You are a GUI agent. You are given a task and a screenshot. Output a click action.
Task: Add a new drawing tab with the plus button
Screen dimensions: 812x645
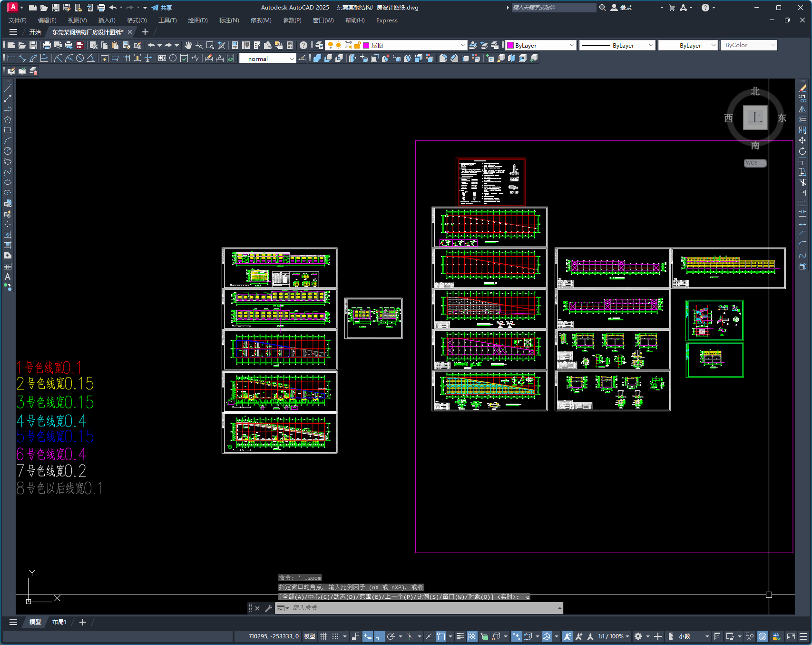145,32
